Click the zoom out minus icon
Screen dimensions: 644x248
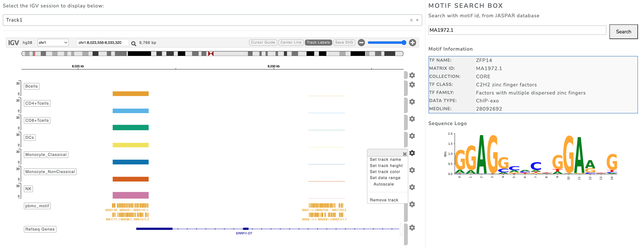pos(361,43)
